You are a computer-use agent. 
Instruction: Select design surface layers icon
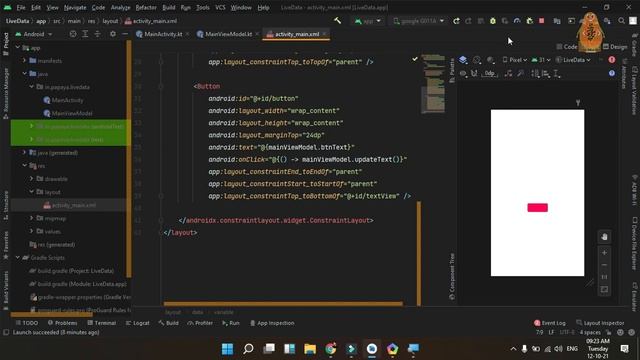(x=463, y=60)
